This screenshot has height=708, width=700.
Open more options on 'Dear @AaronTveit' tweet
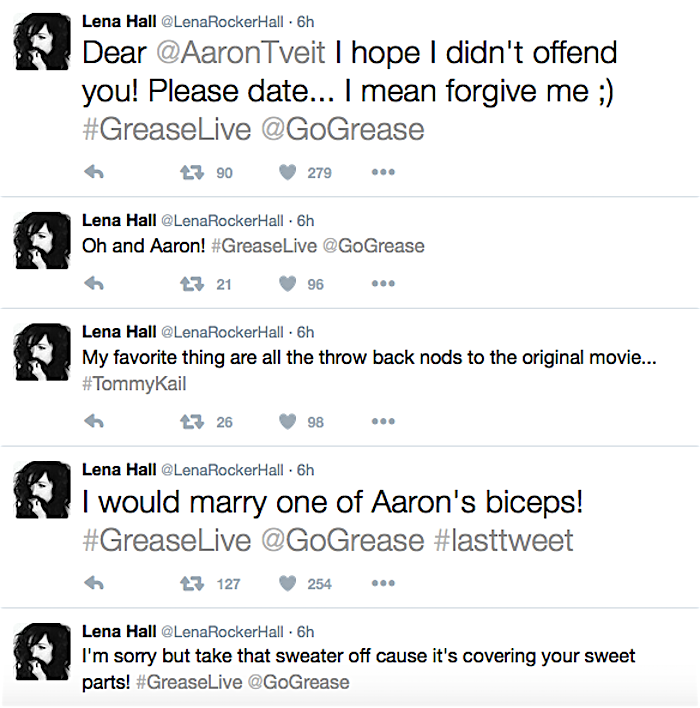pyautogui.click(x=382, y=173)
